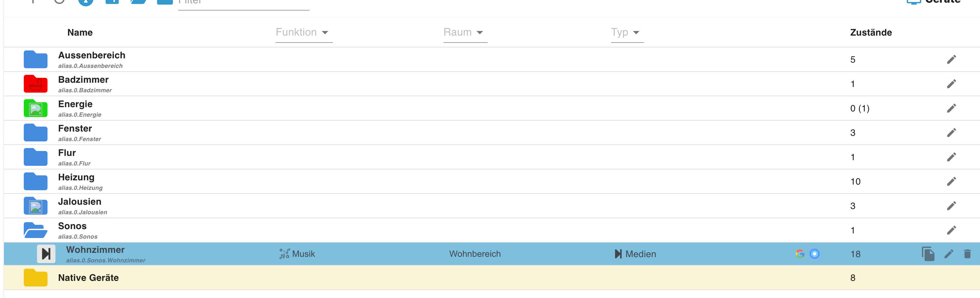
Task: Click the blue Alexa ring icon
Action: click(814, 253)
